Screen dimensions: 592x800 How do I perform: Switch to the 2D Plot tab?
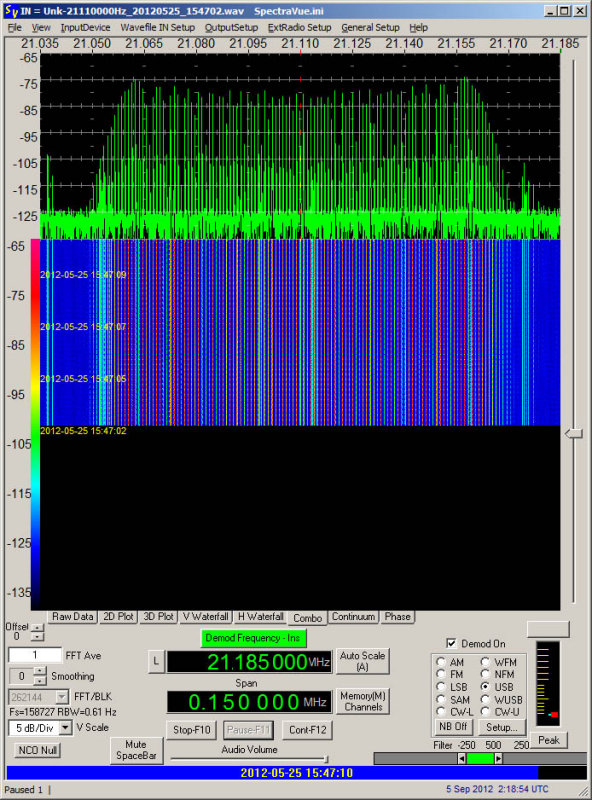pos(118,616)
